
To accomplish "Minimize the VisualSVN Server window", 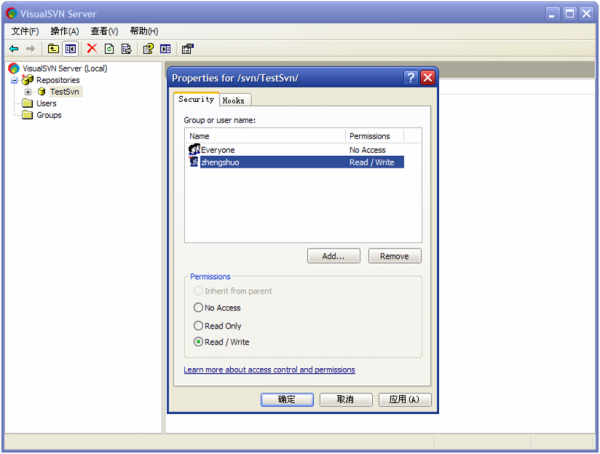I will coord(552,14).
